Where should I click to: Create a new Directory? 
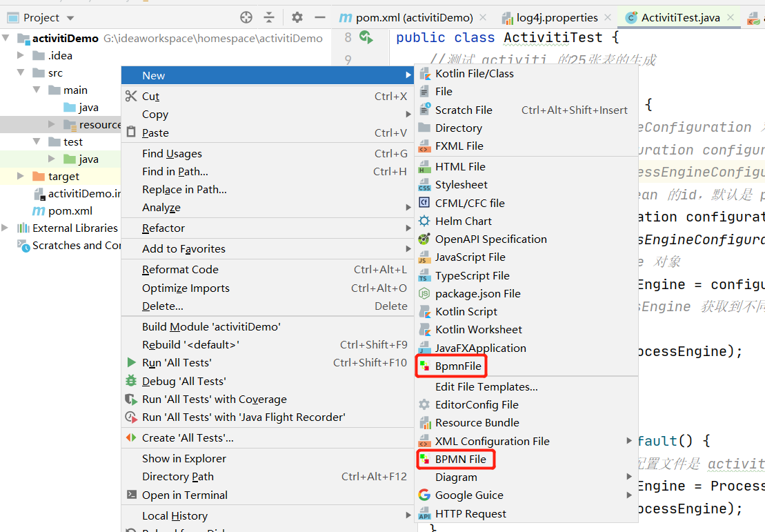tap(526, 128)
